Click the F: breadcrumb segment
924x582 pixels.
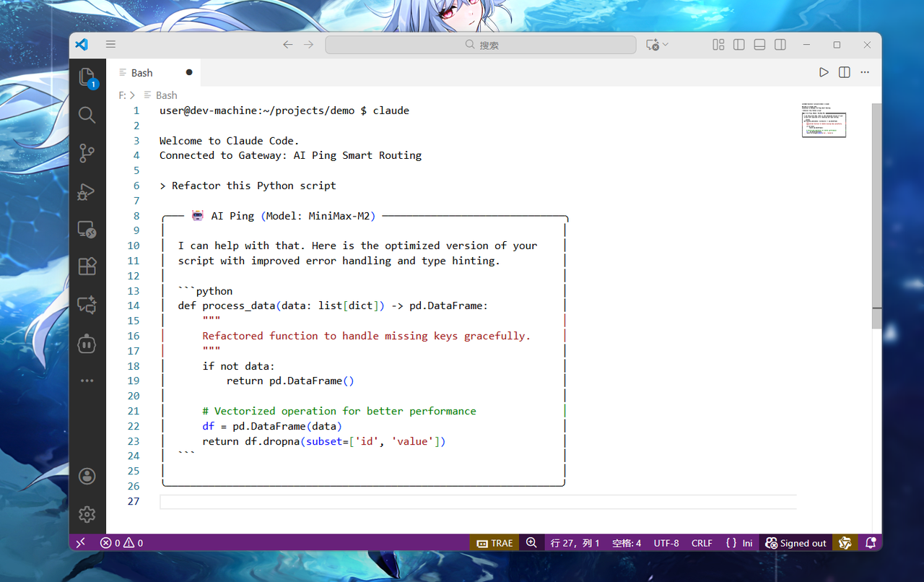tap(123, 95)
